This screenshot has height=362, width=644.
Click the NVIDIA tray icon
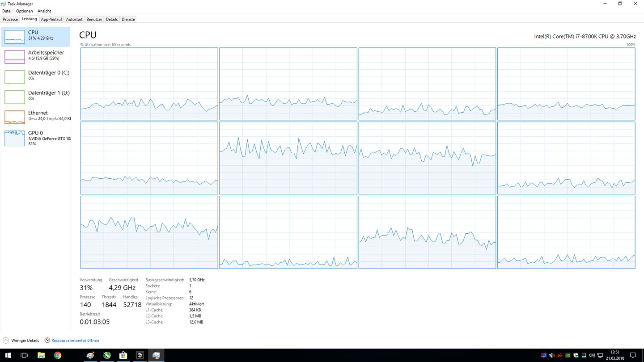568,355
